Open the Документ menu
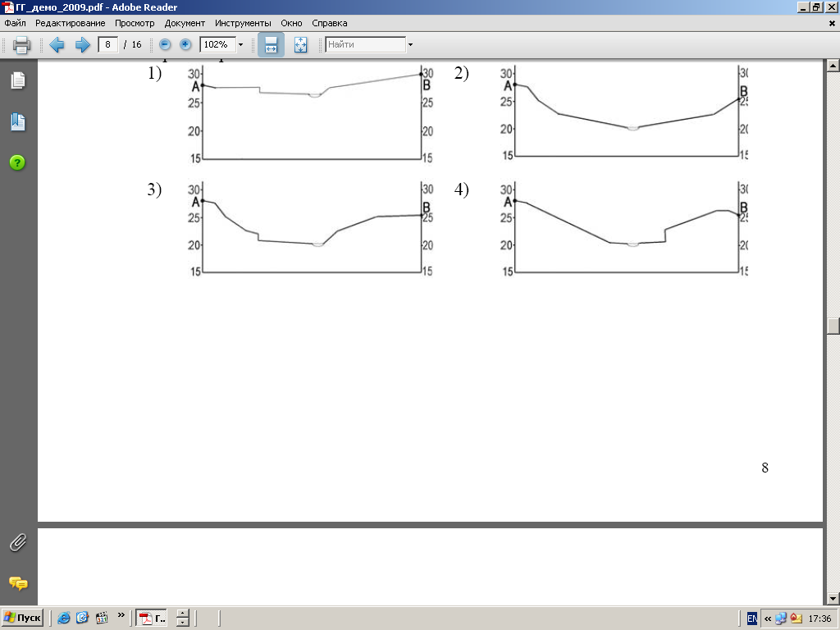This screenshot has height=630, width=840. (x=185, y=23)
